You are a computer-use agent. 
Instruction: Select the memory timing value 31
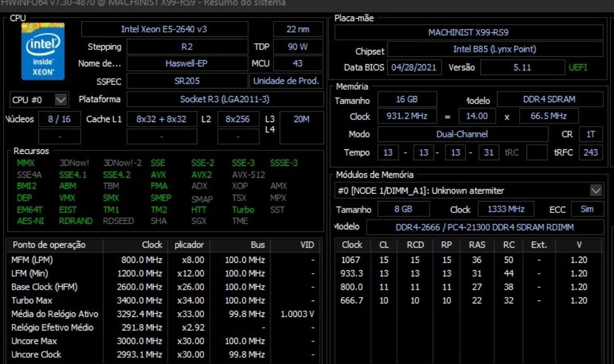click(x=489, y=153)
